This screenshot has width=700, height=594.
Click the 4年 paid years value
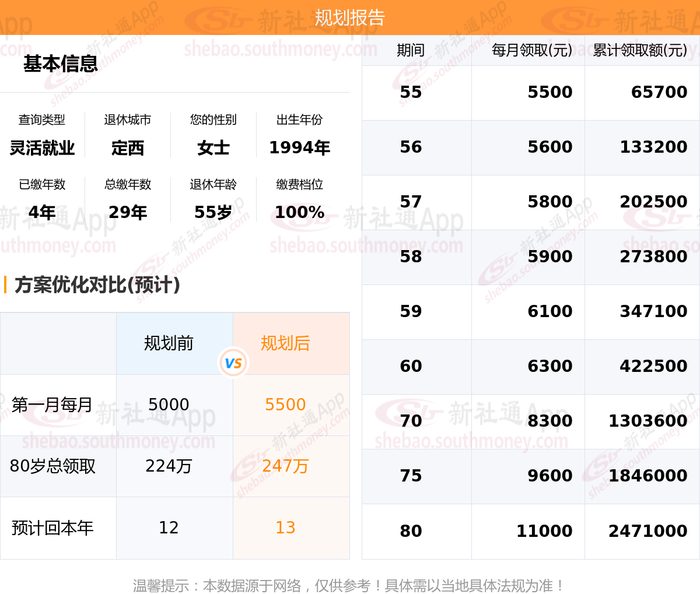tap(42, 212)
